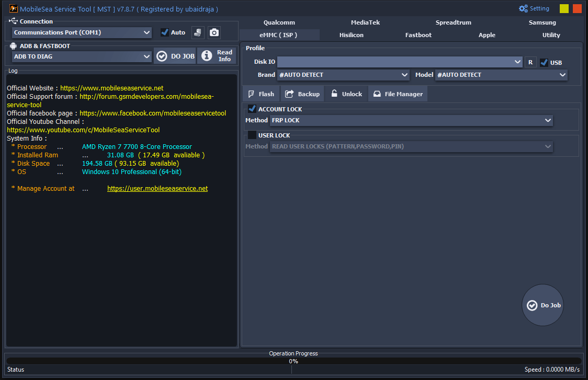
Task: Uncheck the ACCOUNT LOCK checkbox
Action: tap(252, 109)
